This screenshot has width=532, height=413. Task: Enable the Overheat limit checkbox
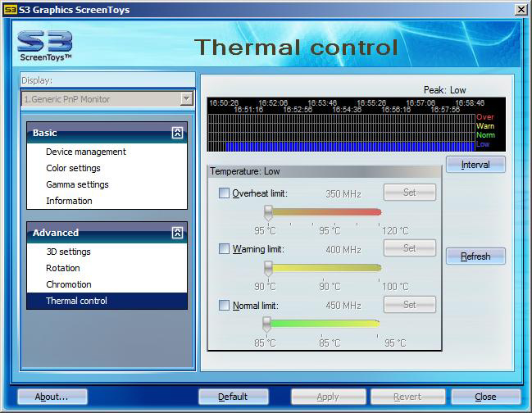coord(225,193)
